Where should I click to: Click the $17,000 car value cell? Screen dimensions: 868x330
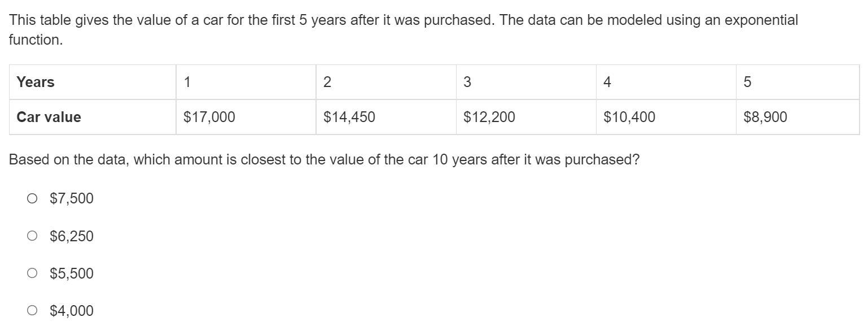(246, 118)
